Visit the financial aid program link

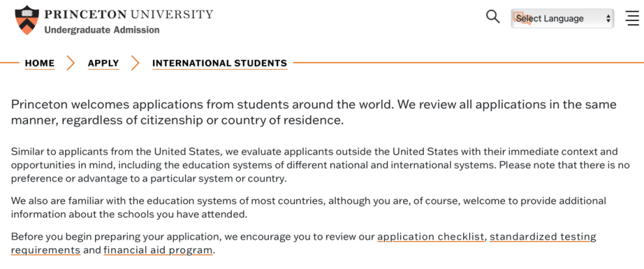[158, 250]
